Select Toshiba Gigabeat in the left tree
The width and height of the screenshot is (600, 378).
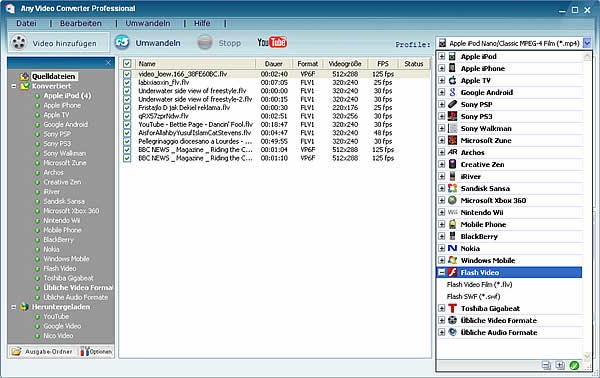[x=68, y=278]
